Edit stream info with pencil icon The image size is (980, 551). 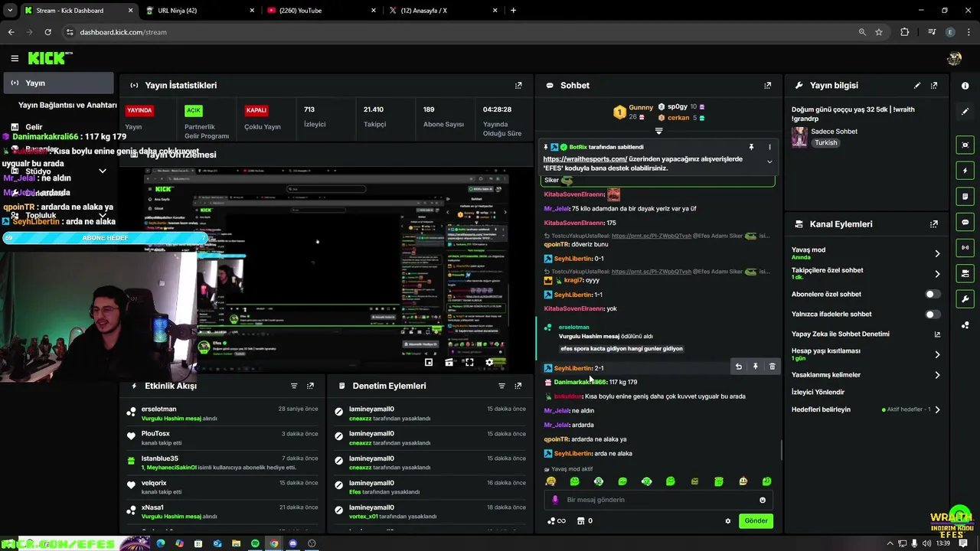coord(917,86)
